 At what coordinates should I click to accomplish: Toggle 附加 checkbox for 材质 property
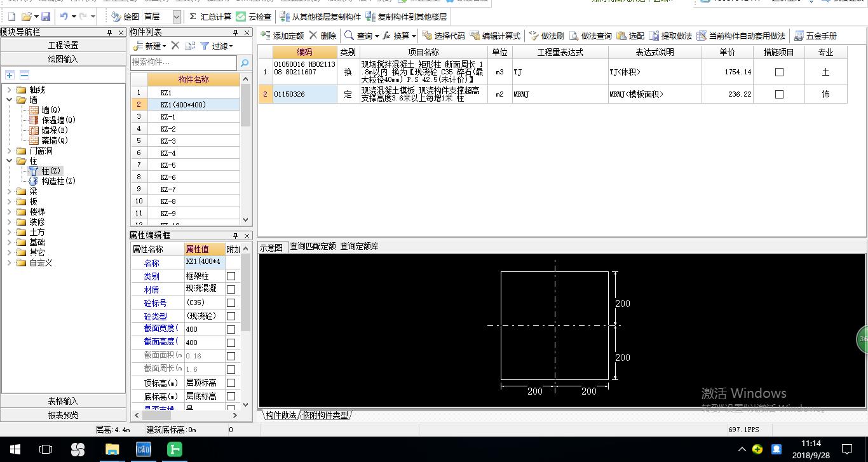coord(231,289)
